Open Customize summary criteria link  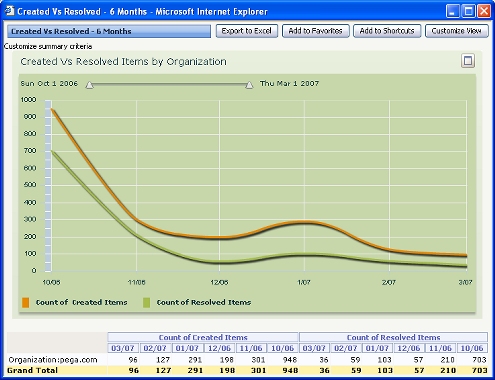coord(48,46)
